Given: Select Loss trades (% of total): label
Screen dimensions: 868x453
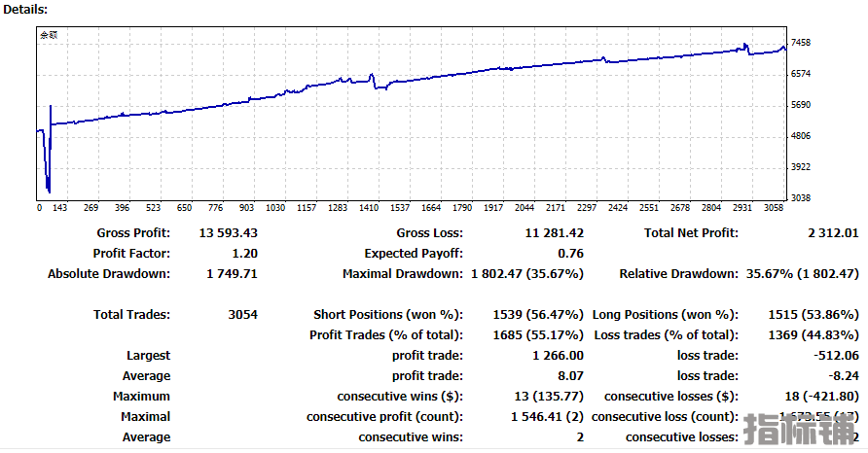Looking at the screenshot, I should pyautogui.click(x=667, y=335).
